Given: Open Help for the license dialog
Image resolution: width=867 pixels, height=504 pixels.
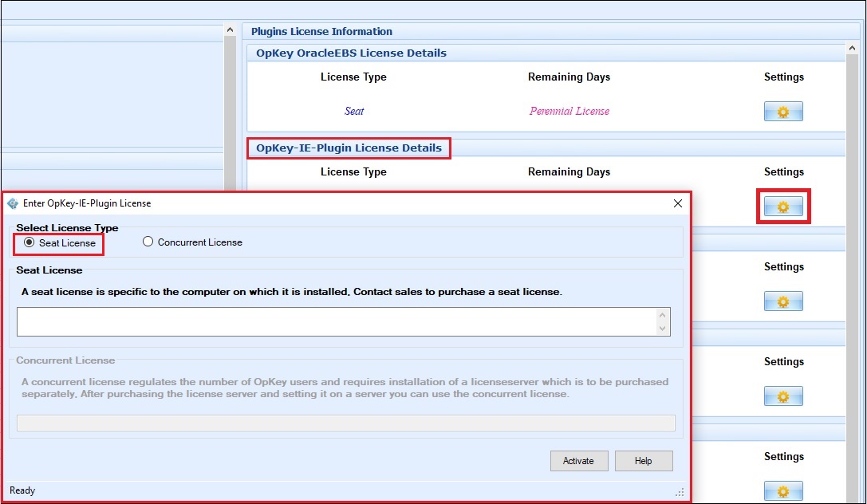Looking at the screenshot, I should tap(644, 461).
